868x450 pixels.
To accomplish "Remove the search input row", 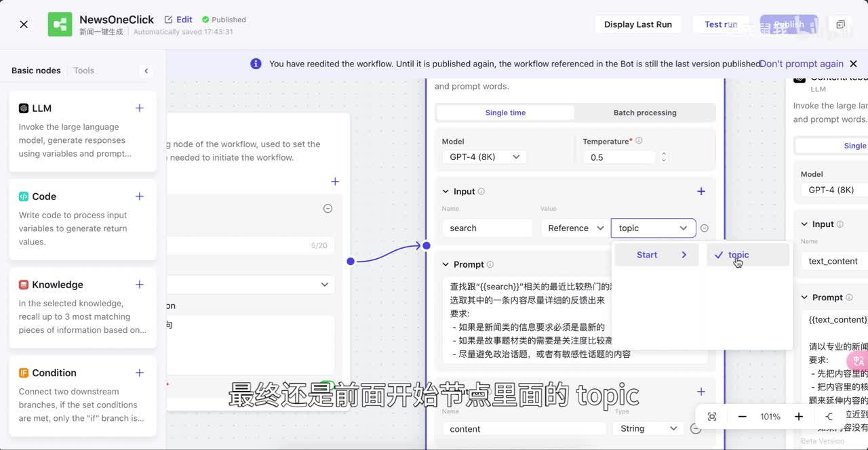I will point(705,228).
